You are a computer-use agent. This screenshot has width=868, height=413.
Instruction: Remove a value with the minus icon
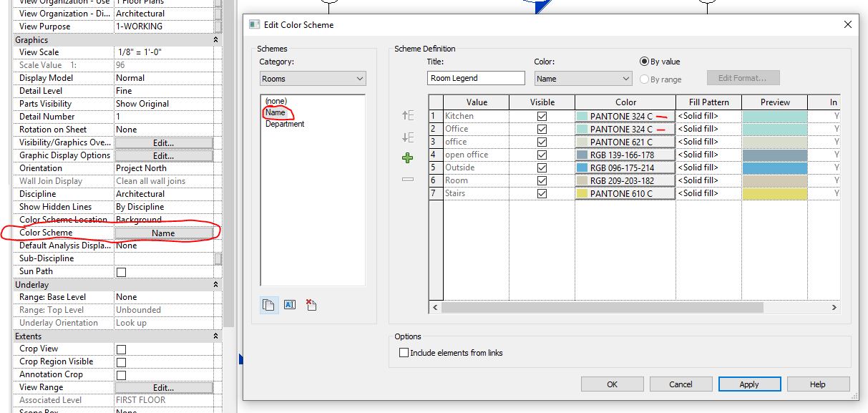pyautogui.click(x=406, y=178)
